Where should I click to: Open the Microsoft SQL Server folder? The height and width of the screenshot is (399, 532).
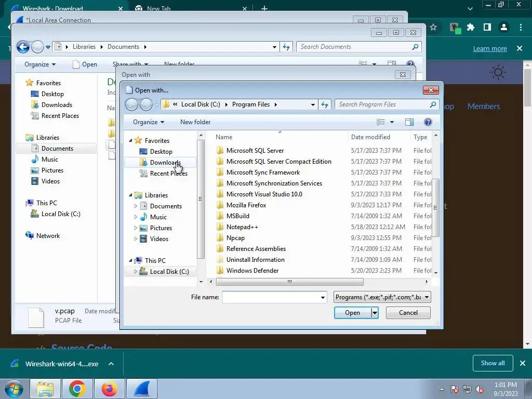[255, 150]
